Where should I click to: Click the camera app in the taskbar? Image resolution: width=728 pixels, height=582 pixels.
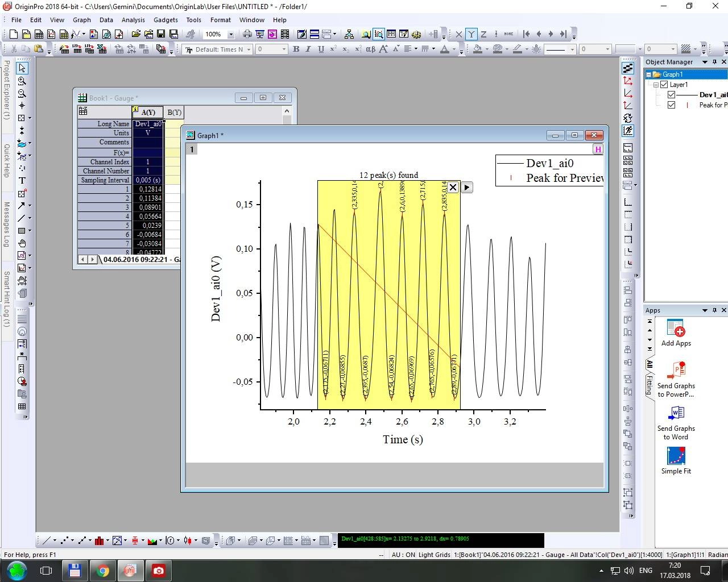(159, 571)
